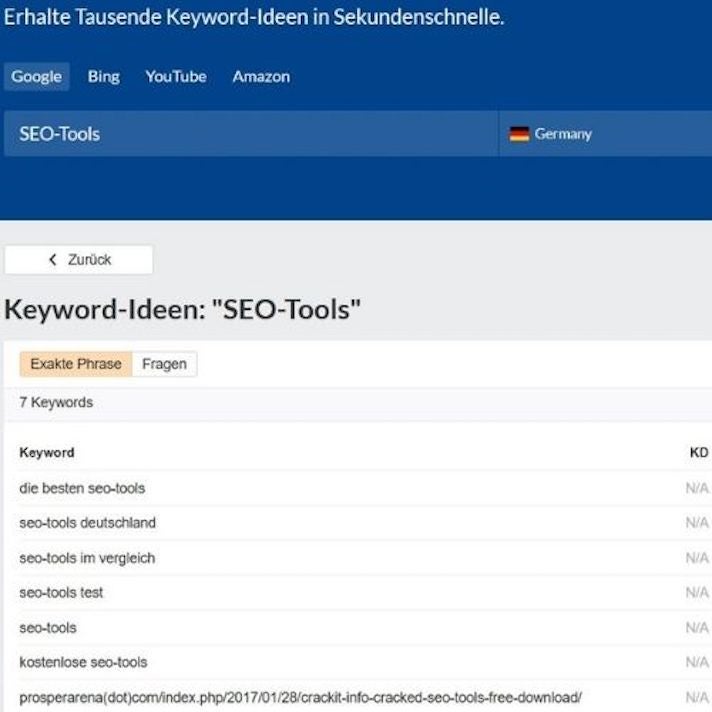Click the Zurück back button
This screenshot has width=712, height=712.
(79, 260)
